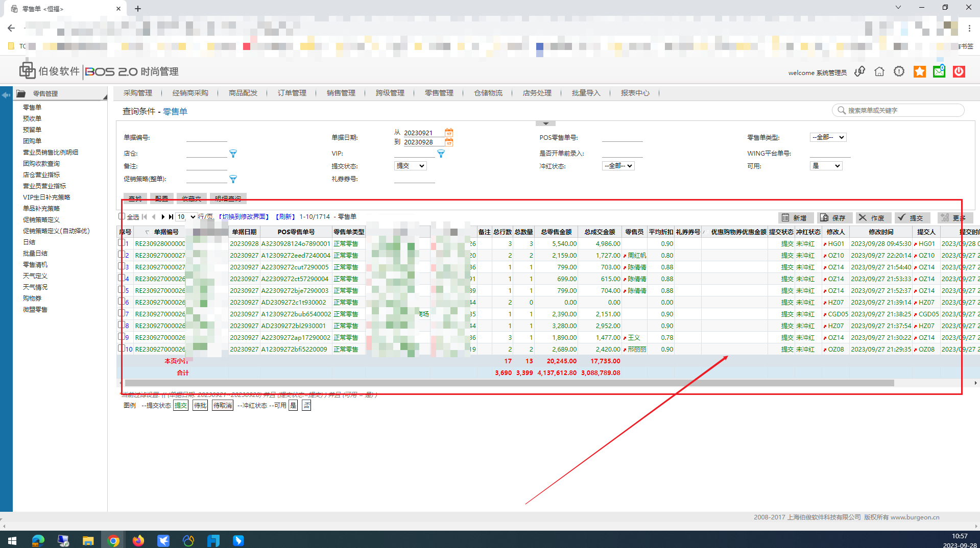Open Chrome tab list chevron
This screenshot has width=980, height=548.
898,8
